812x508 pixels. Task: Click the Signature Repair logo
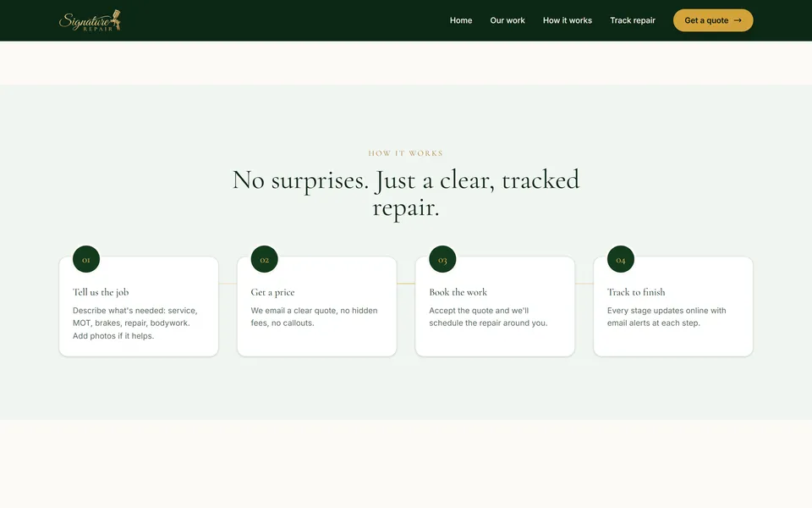[91, 20]
